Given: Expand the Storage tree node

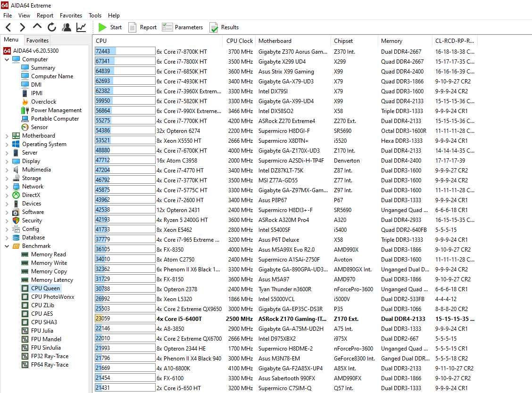Looking at the screenshot, I should (7, 178).
